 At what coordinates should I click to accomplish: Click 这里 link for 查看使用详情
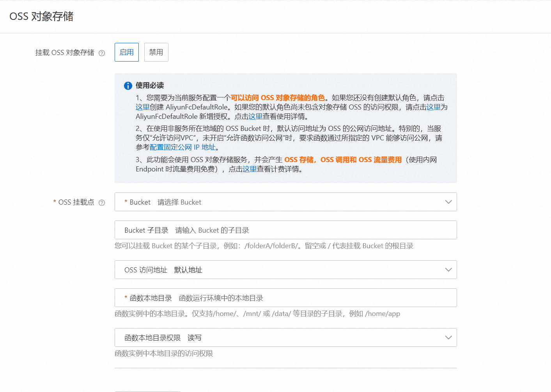click(255, 117)
